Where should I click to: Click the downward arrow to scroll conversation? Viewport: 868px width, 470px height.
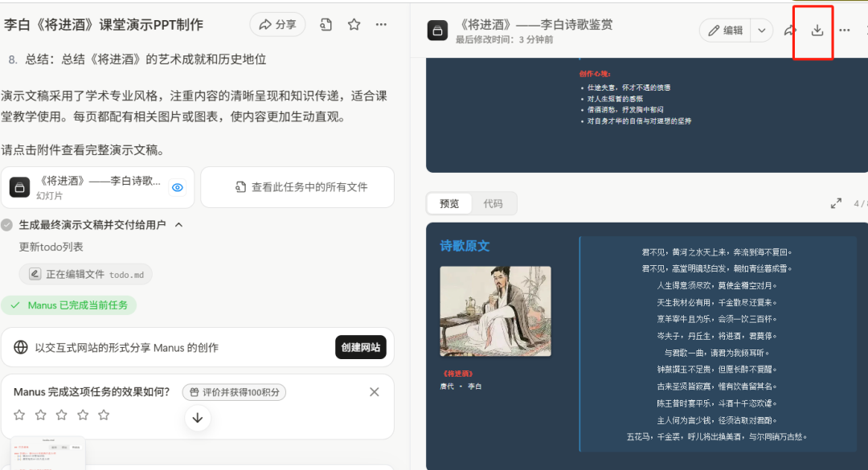coord(197,418)
